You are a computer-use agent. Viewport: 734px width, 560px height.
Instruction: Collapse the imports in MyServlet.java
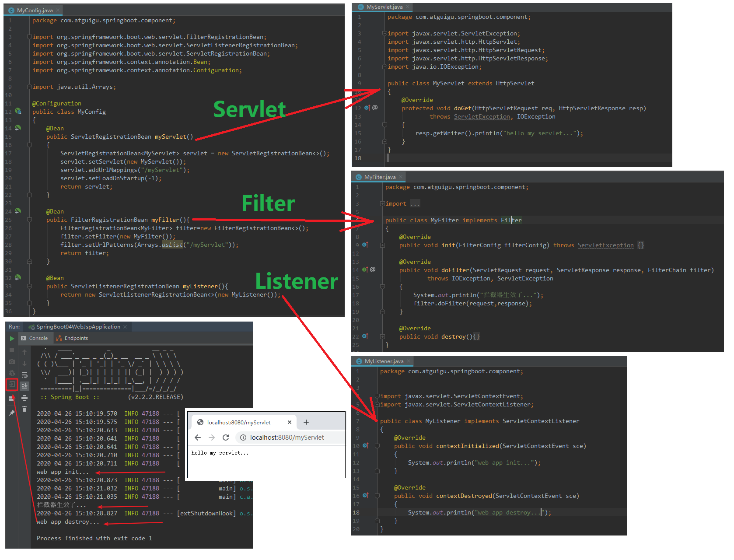[x=384, y=33]
